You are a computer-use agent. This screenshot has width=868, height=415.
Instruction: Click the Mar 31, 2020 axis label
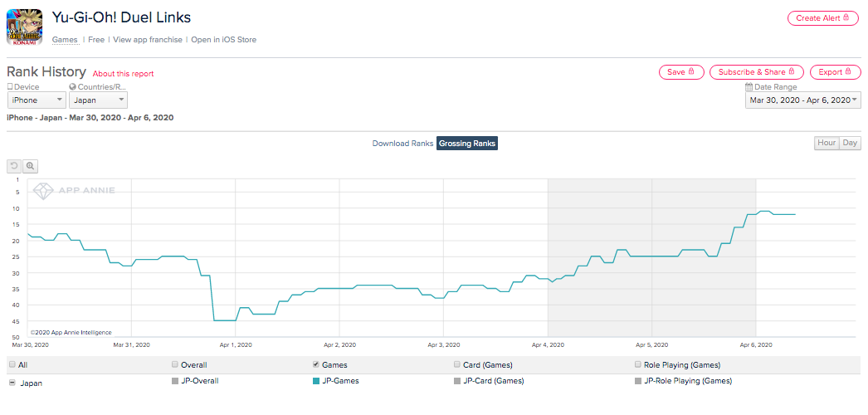(x=131, y=344)
